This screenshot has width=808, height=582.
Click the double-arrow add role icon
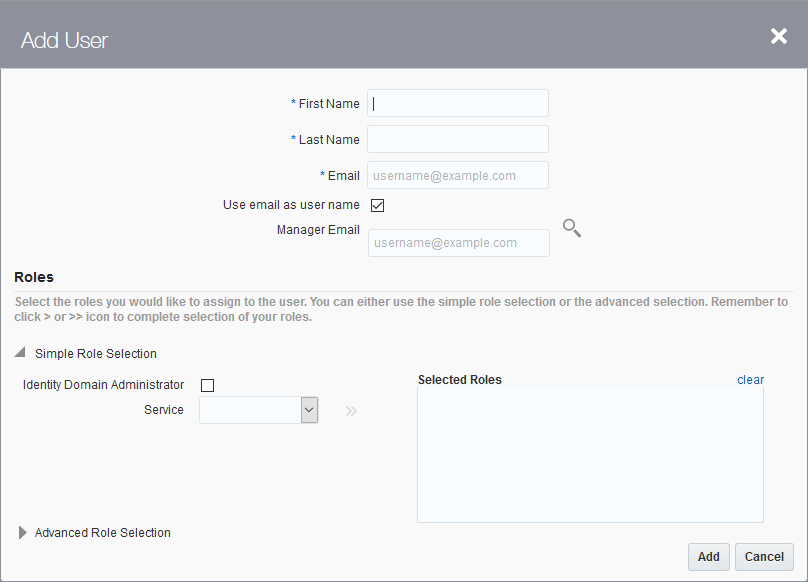pos(351,410)
